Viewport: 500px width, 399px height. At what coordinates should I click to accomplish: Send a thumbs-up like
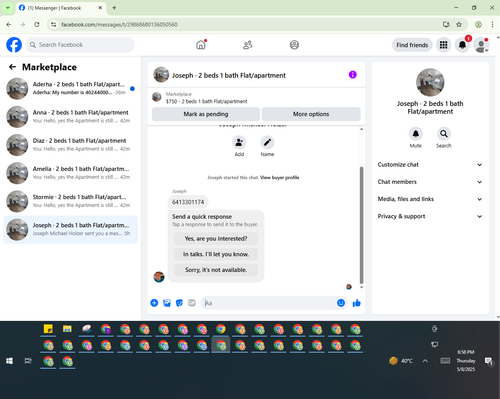357,303
